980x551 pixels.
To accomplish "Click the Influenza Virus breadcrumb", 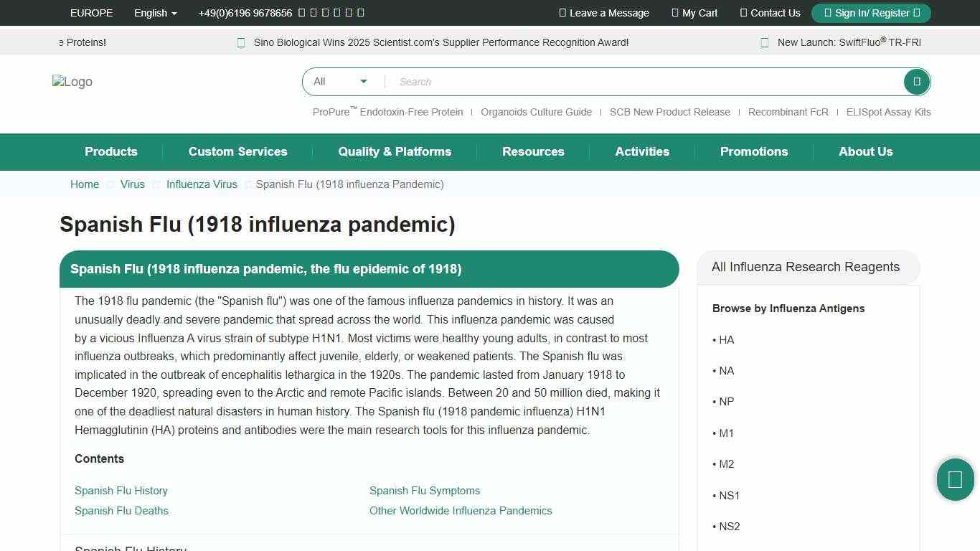I will [202, 184].
